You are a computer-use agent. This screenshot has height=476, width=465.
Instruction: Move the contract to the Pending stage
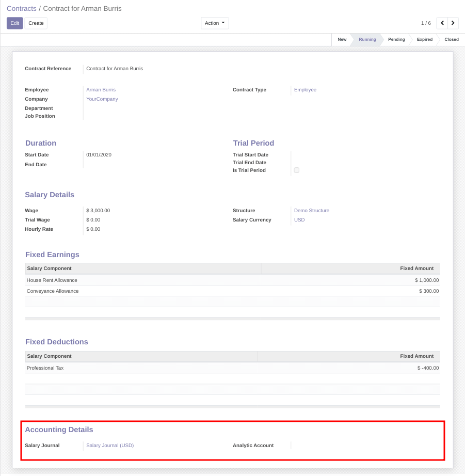[x=396, y=39]
